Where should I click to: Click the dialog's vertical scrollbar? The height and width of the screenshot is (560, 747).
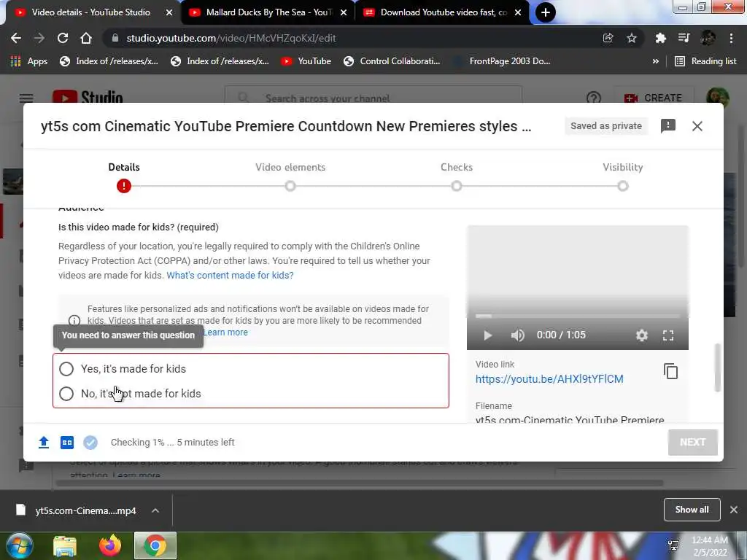pyautogui.click(x=718, y=367)
